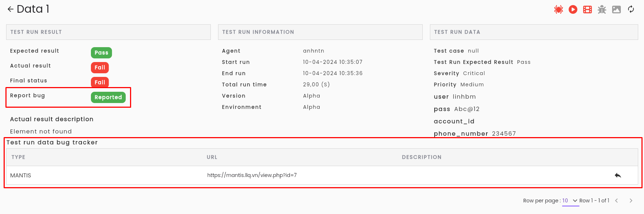644x214 pixels.
Task: Click the end run time 10:35:36
Action: pos(333,73)
